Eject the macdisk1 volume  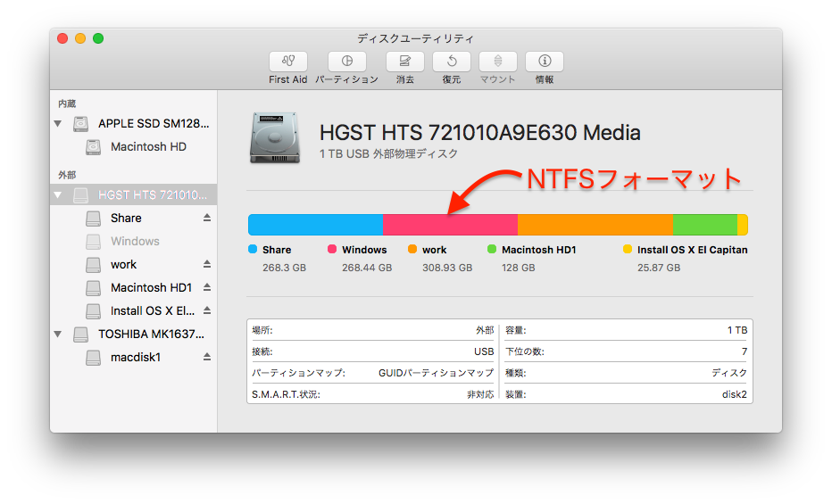point(207,357)
